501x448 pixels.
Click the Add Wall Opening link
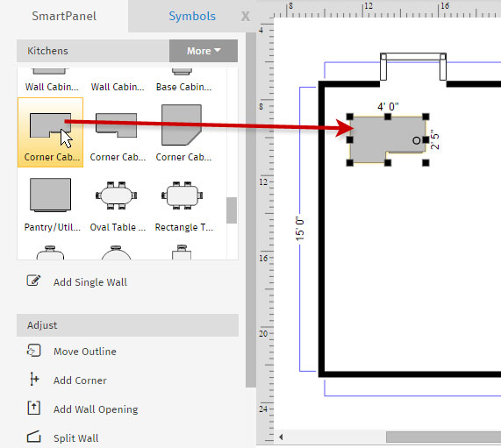point(96,409)
